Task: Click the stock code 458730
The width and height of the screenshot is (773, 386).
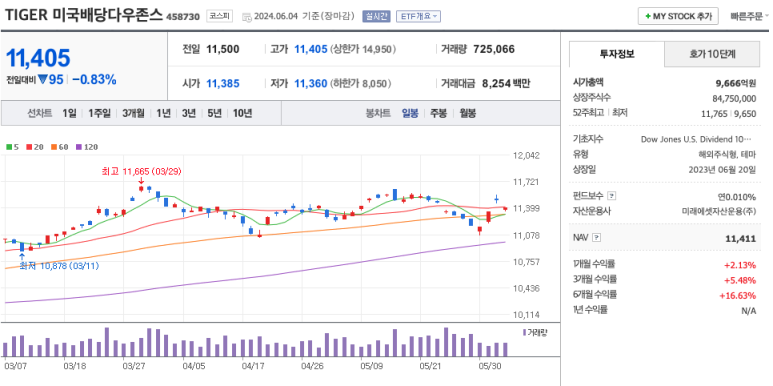Action: tap(183, 17)
